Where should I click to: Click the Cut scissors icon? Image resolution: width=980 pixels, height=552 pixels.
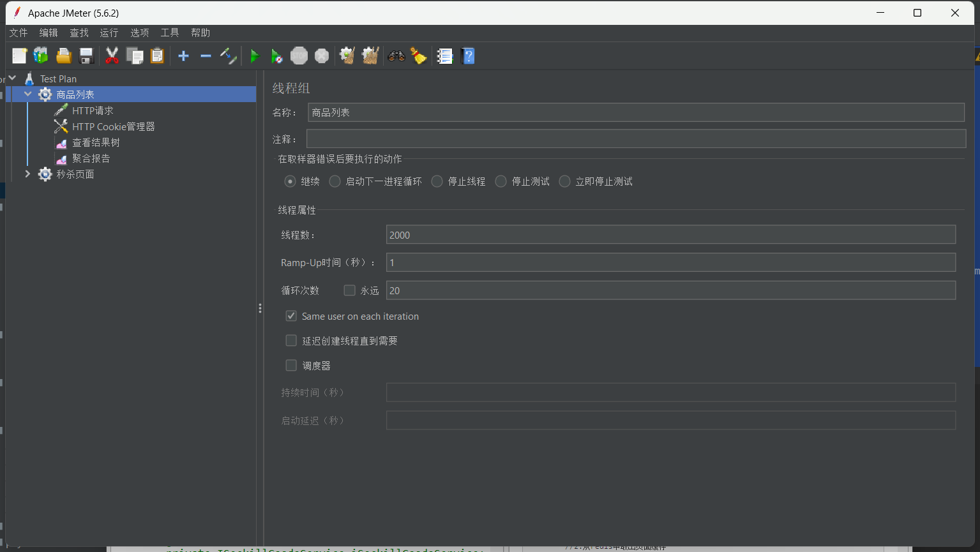point(112,56)
